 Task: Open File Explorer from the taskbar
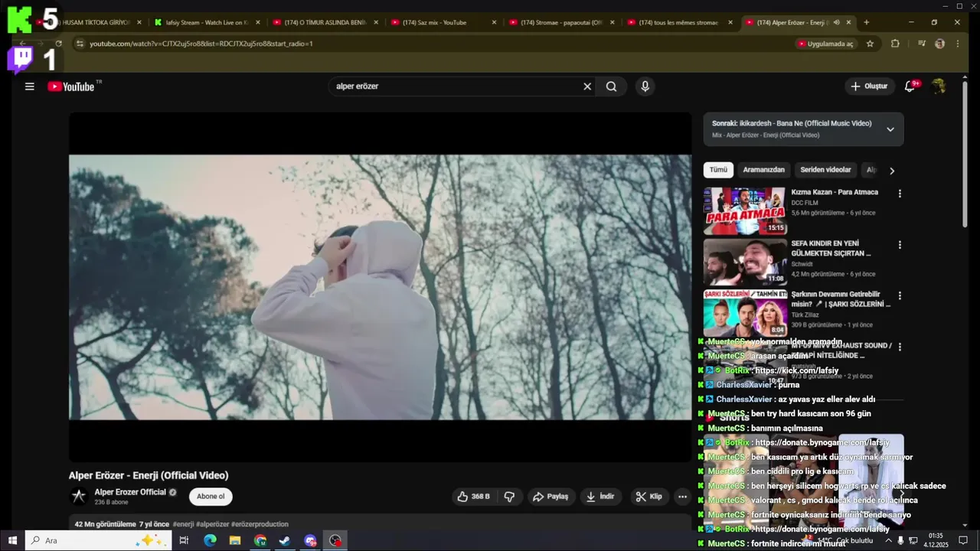(x=235, y=540)
